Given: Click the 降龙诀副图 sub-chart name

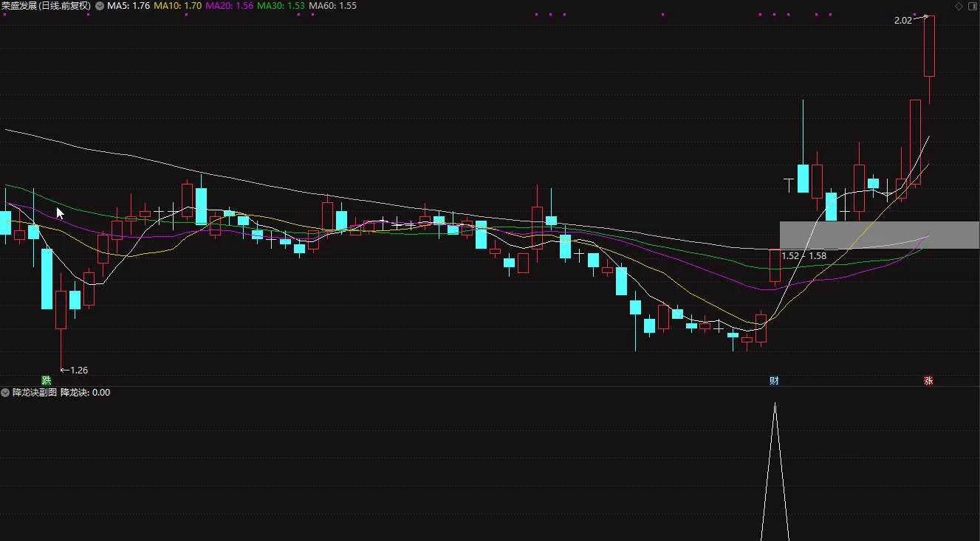Looking at the screenshot, I should (x=35, y=393).
